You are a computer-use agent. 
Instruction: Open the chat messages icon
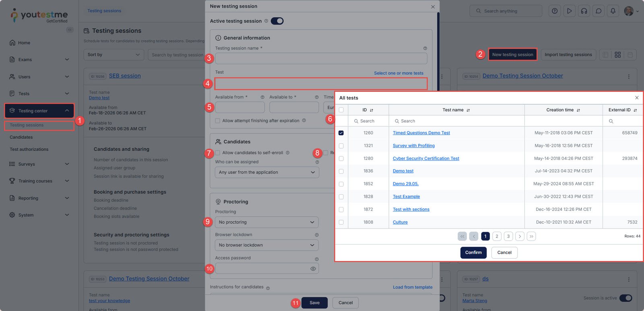pos(599,11)
